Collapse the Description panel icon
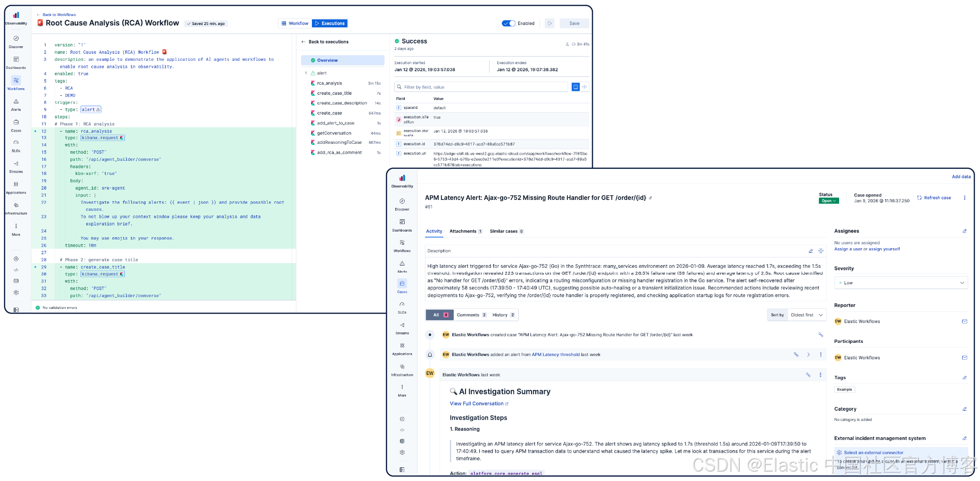This screenshot has width=980, height=481. [821, 251]
